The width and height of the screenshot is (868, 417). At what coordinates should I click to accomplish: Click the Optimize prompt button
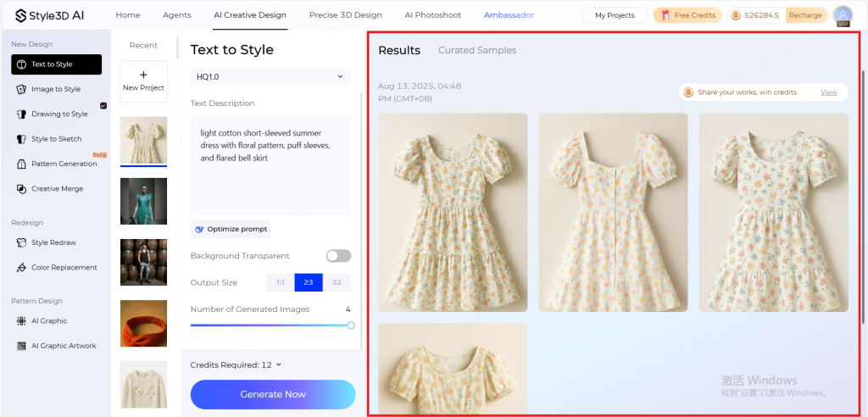(x=231, y=230)
